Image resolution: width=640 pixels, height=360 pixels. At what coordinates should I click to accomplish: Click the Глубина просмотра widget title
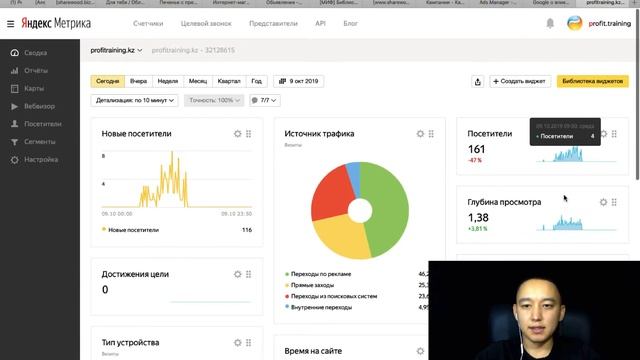coord(504,202)
